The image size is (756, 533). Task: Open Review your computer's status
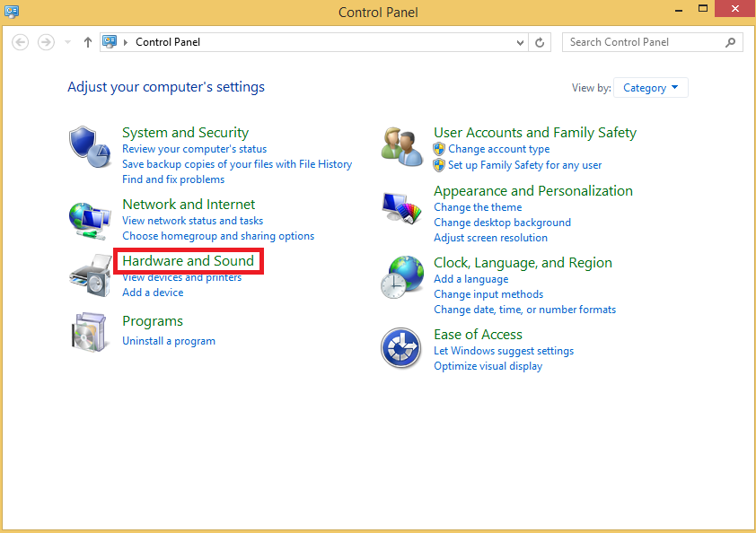coord(194,149)
